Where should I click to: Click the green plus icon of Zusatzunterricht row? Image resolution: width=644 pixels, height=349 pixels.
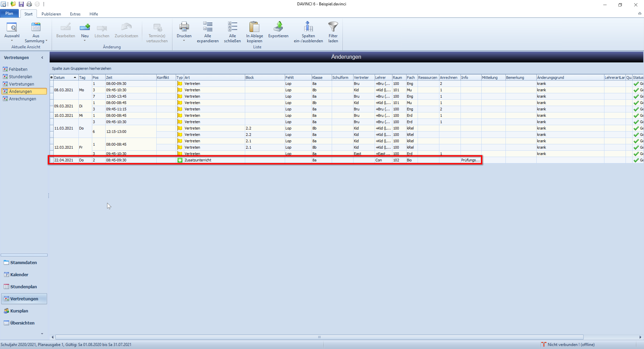tap(180, 160)
